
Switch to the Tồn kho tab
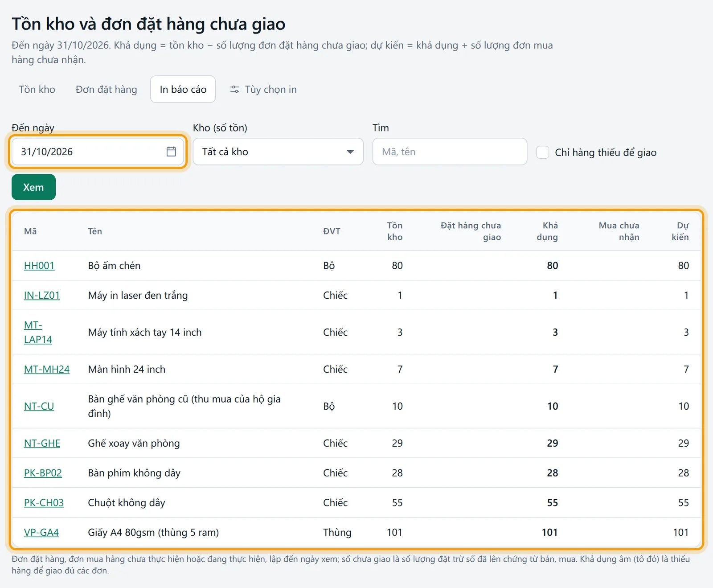(37, 90)
